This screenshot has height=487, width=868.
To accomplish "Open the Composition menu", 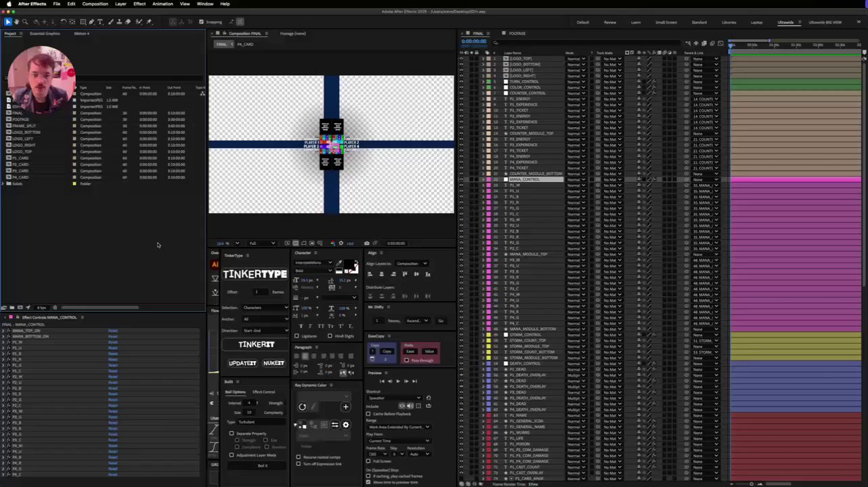I will (x=95, y=4).
